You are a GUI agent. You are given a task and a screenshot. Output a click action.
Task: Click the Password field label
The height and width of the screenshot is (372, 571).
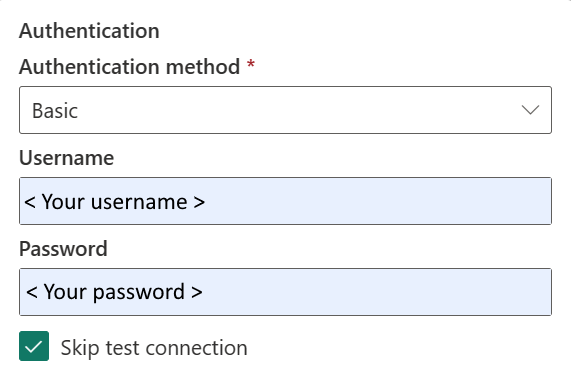[63, 249]
